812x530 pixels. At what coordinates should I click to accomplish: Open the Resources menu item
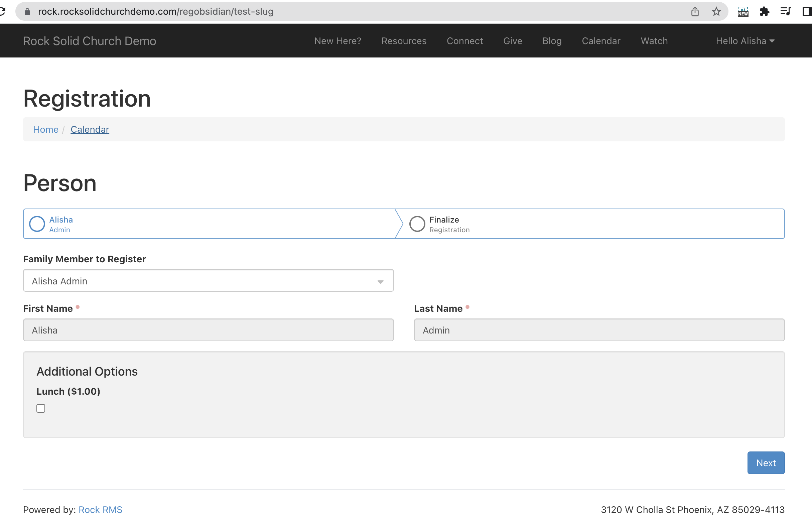pos(404,41)
